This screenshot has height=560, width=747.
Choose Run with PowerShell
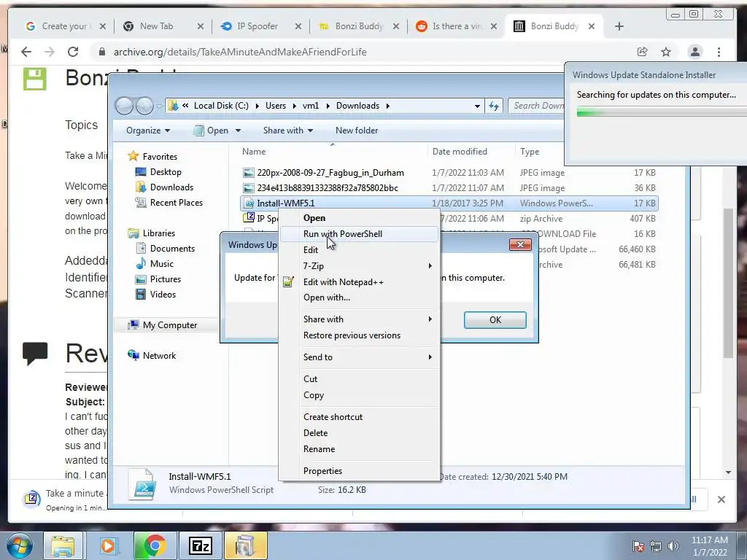(358, 234)
